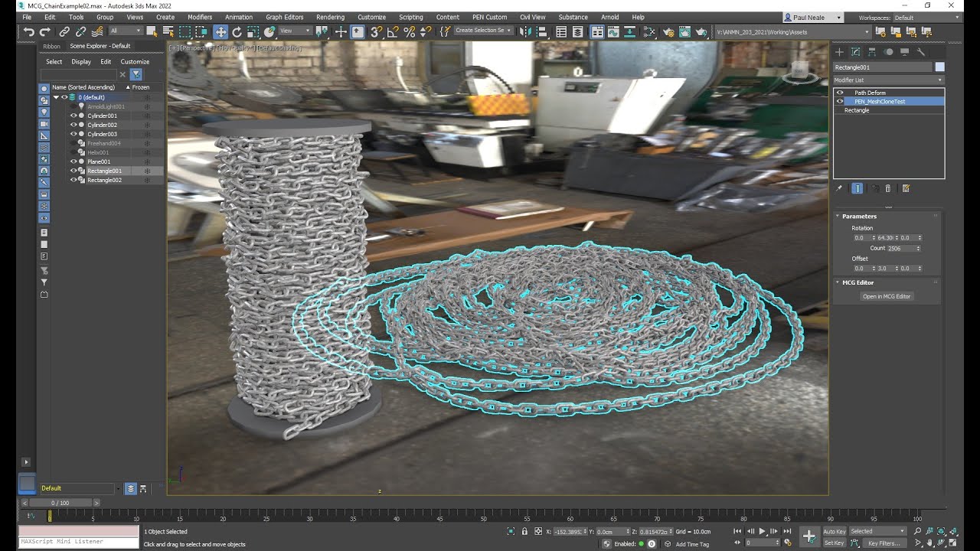Open the Arnold menu
The image size is (980, 551).
coord(610,17)
